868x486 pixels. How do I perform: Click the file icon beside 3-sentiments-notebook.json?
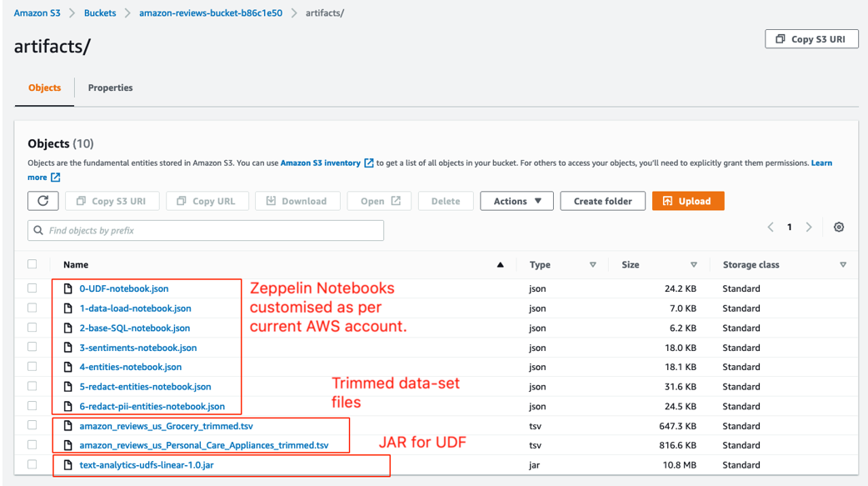coord(68,348)
